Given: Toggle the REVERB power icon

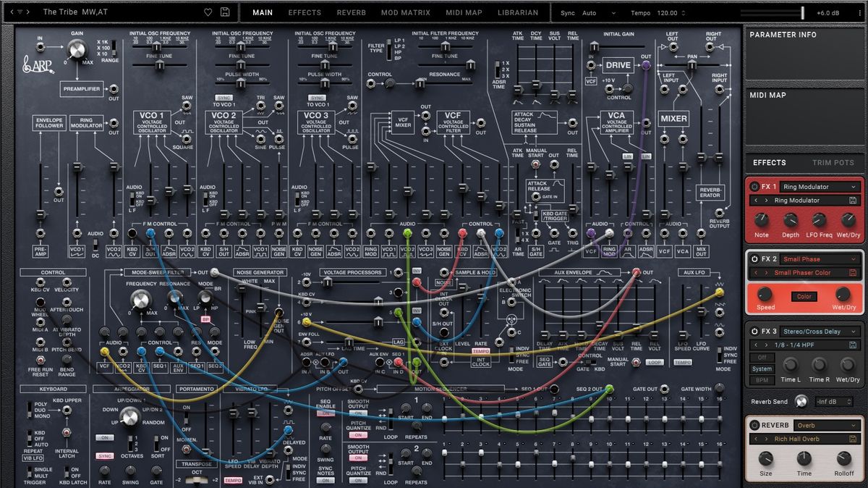Looking at the screenshot, I should click(755, 425).
